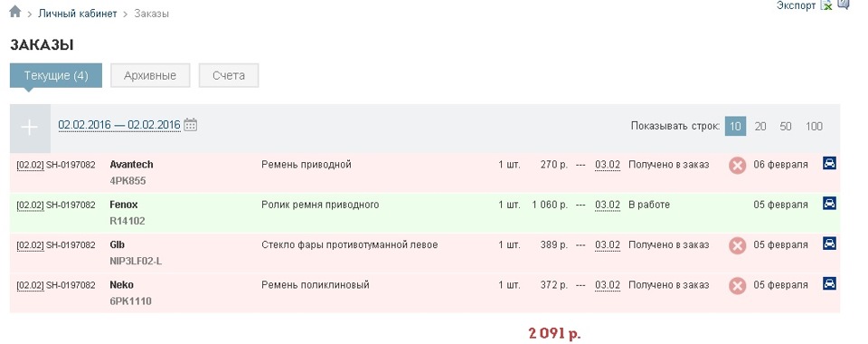The image size is (868, 344).
Task: Click the car icon for Avantech row
Action: tap(829, 163)
